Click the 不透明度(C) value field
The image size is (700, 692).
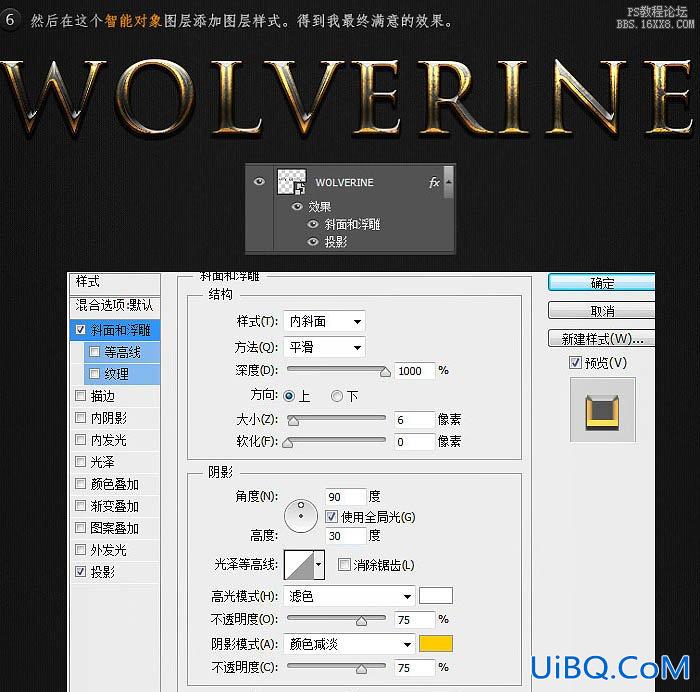414,668
